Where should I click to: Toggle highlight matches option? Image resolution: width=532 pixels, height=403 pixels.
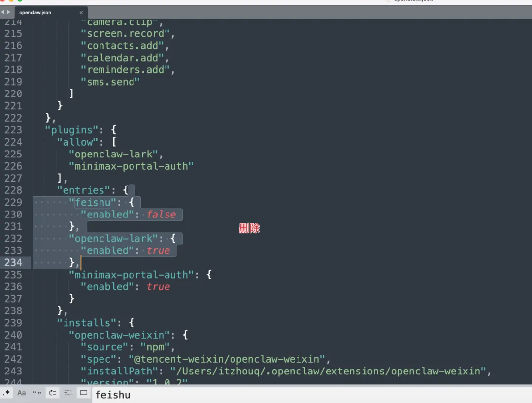click(83, 393)
